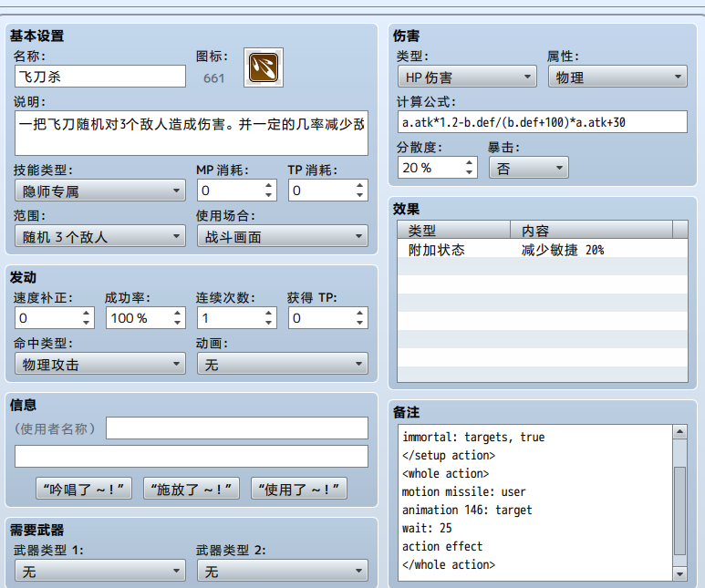
Task: Decrease TP 消耗 with down arrow
Action: 359,196
